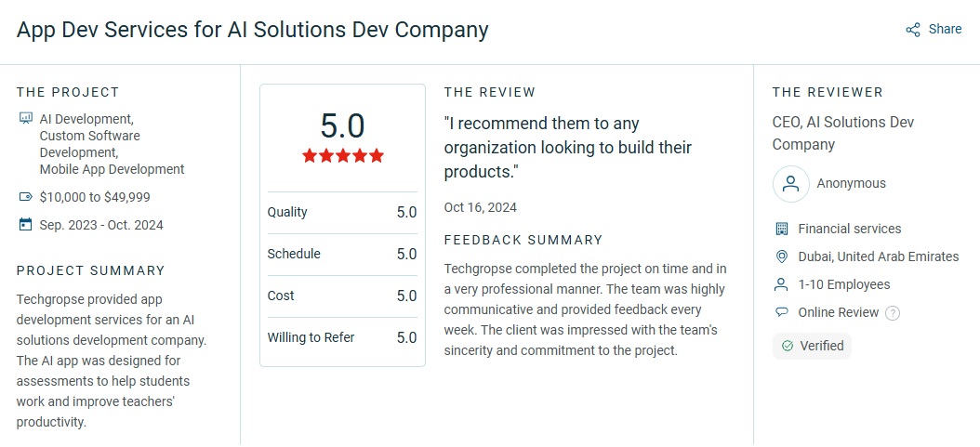Click the Verified badge
The width and height of the screenshot is (980, 447).
point(812,346)
